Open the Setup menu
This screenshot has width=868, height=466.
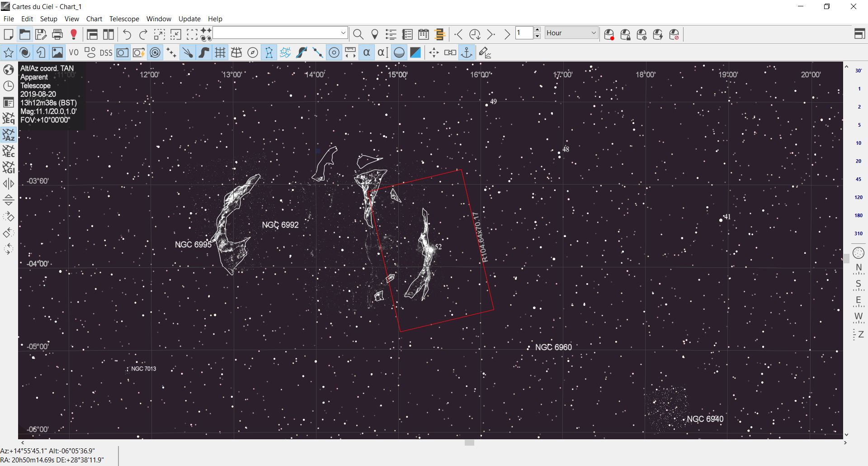[49, 19]
